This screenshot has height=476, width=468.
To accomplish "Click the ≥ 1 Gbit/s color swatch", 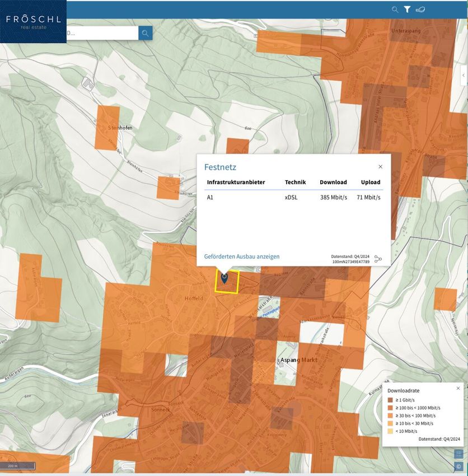I will (x=390, y=400).
